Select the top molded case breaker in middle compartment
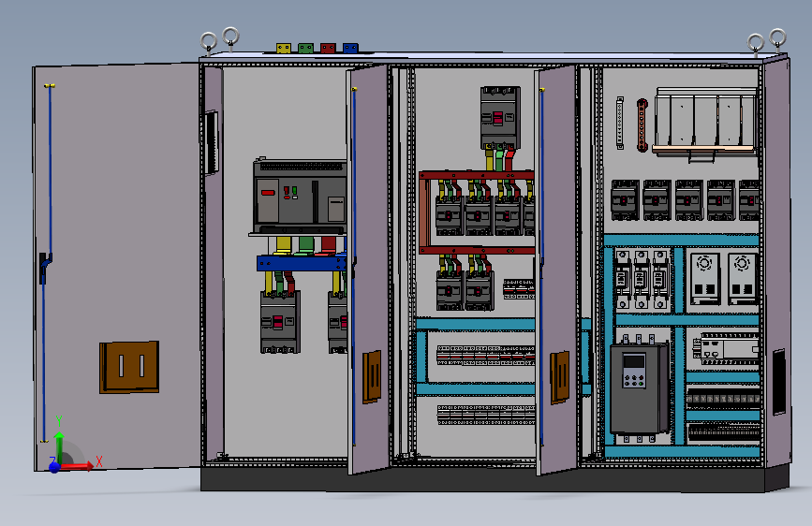Screen dimensions: 812x526 (500, 118)
